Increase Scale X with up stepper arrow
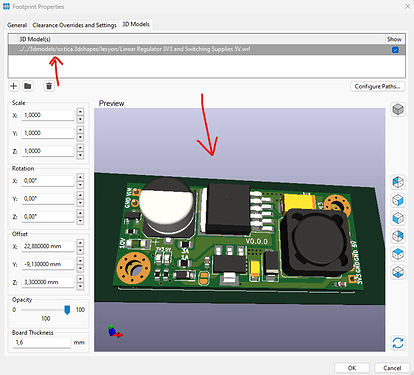 click(x=80, y=112)
